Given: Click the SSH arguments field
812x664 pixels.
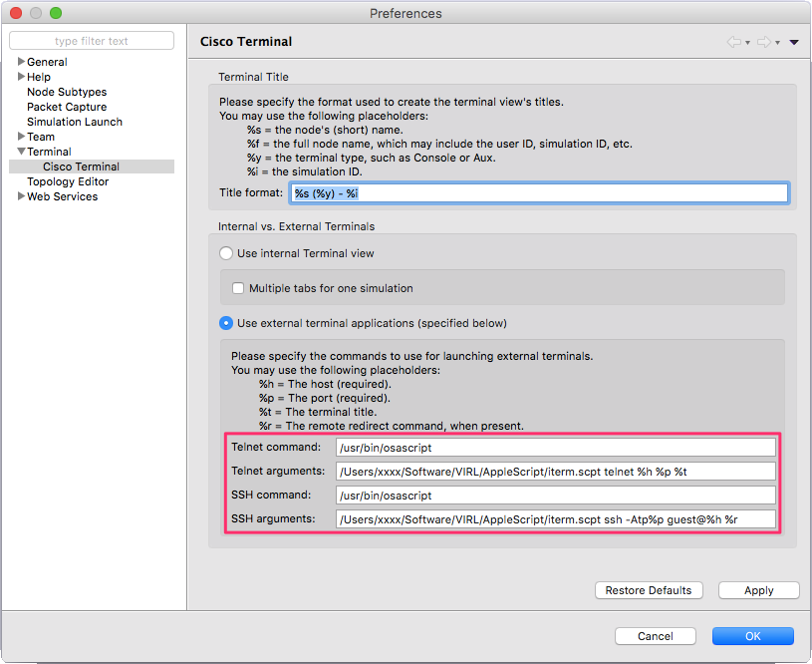Looking at the screenshot, I should (x=556, y=518).
